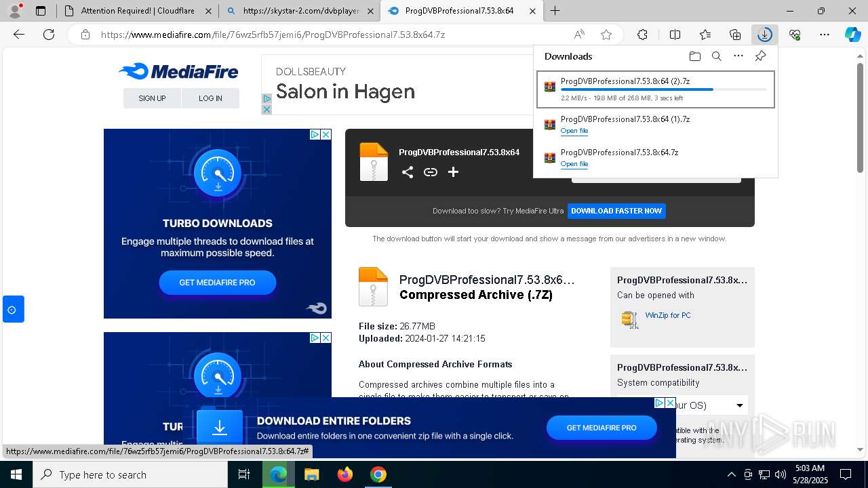Click the LOG IN button
Image resolution: width=868 pixels, height=488 pixels.
210,98
